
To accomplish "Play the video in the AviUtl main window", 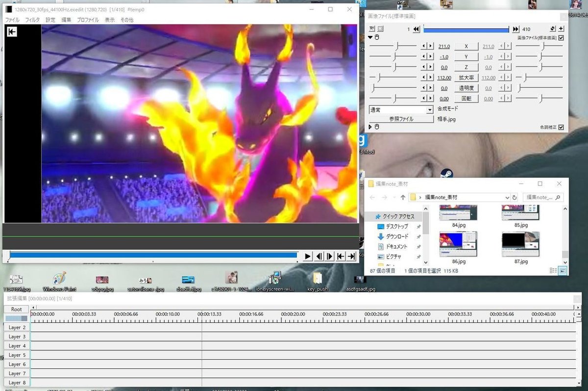I will coord(308,256).
